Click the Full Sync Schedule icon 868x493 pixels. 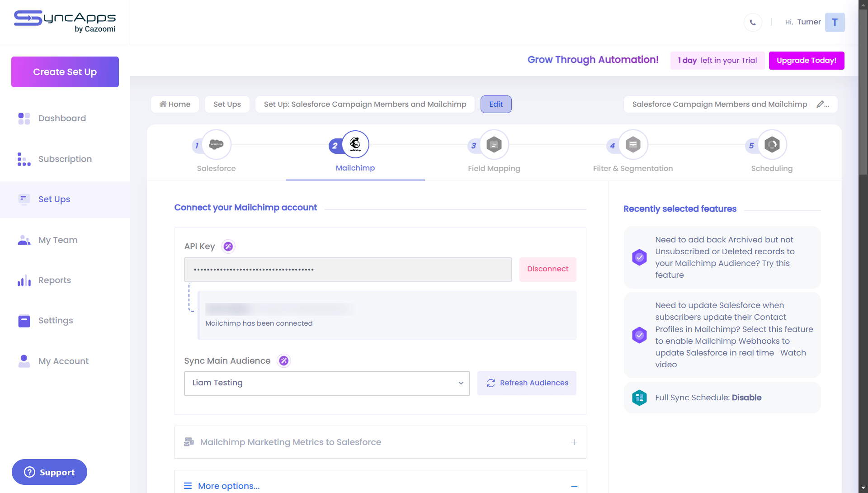click(639, 398)
